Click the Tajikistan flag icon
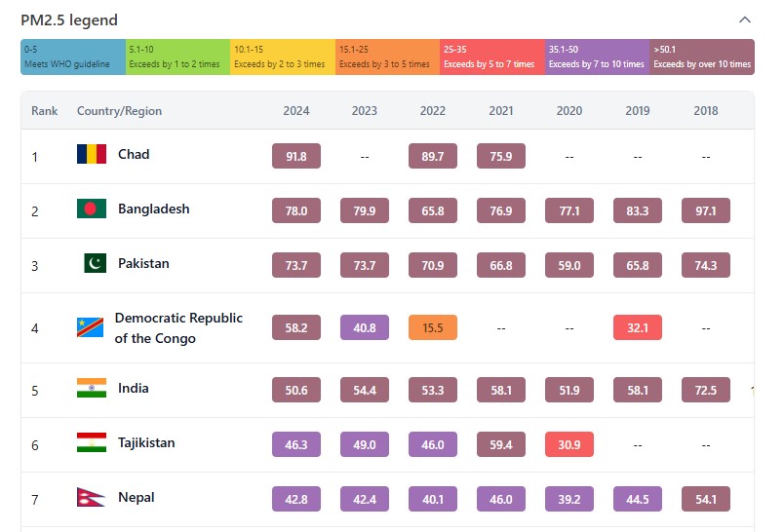 (92, 443)
